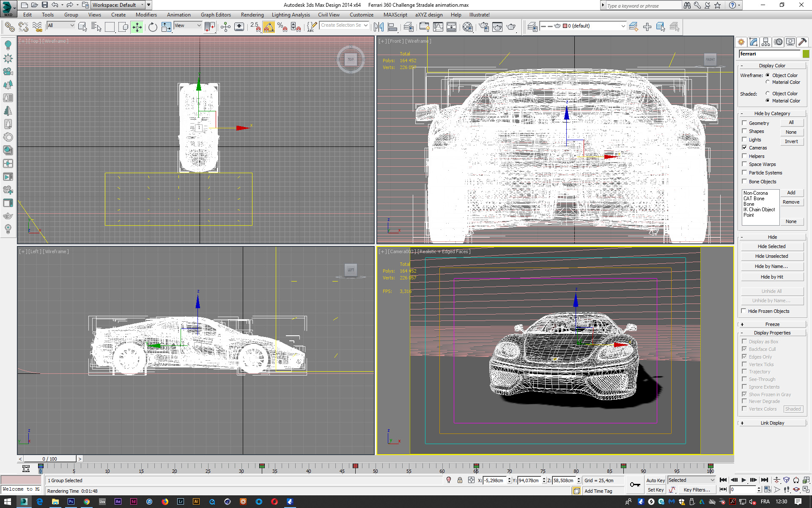Click the Selection Lock toggle padlock
812x508 pixels.
coord(460,480)
